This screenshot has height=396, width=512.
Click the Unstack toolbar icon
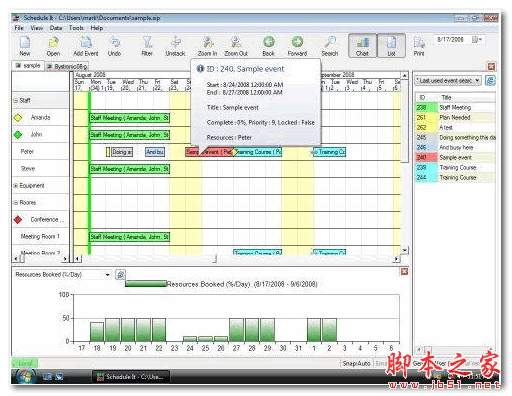point(175,46)
